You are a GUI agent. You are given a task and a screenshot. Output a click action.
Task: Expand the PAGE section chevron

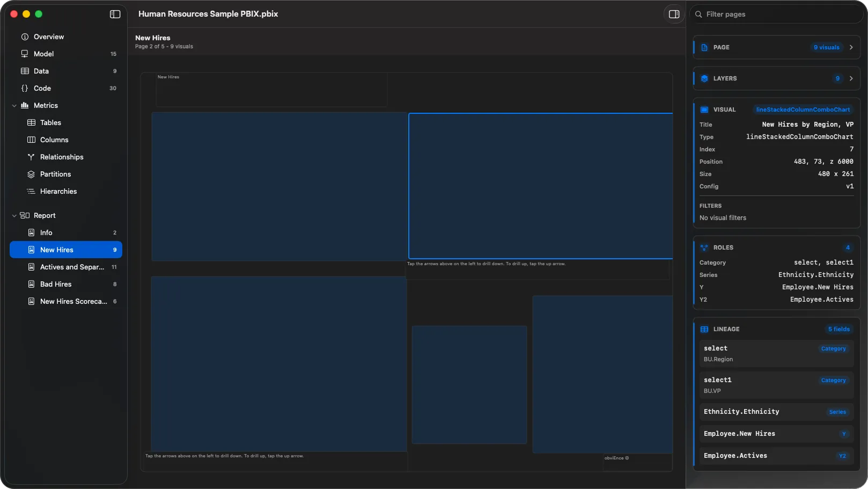point(851,47)
